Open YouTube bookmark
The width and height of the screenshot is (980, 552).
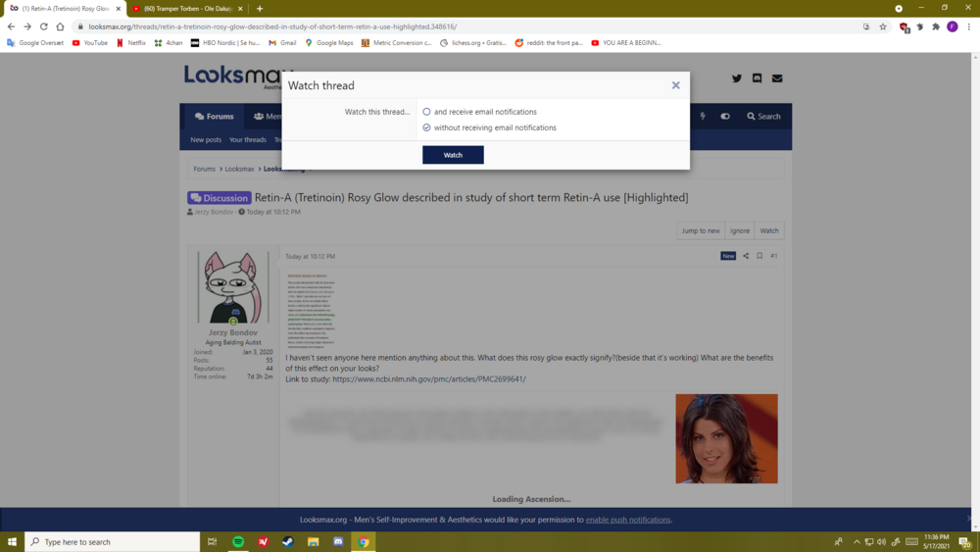[x=90, y=43]
